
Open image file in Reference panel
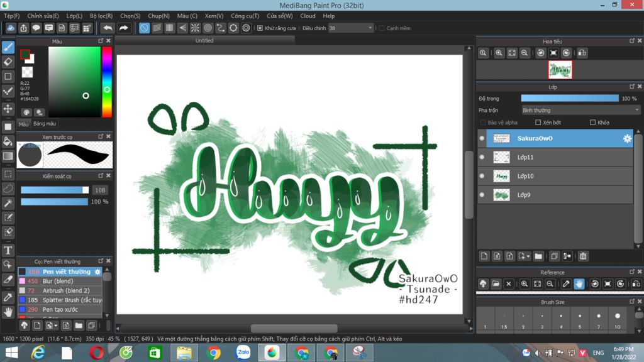coord(496,283)
